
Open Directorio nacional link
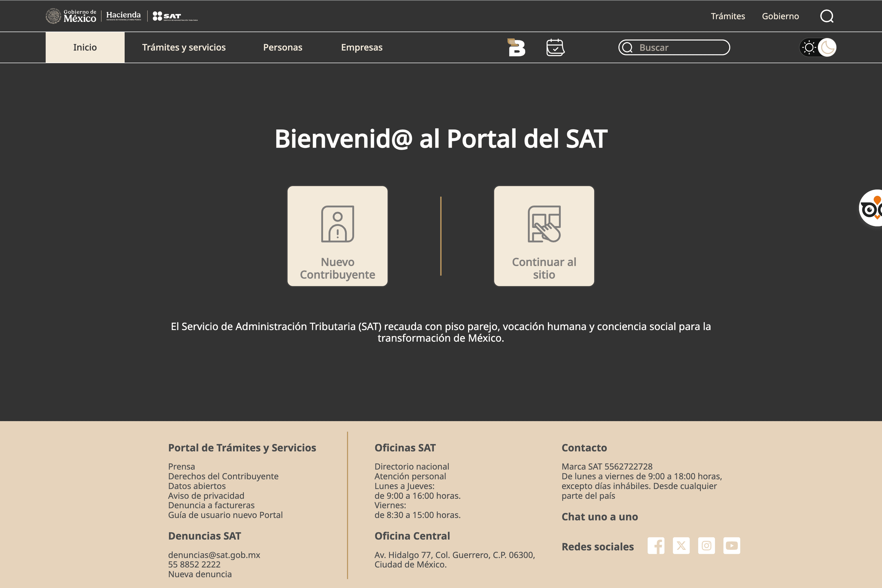click(412, 467)
